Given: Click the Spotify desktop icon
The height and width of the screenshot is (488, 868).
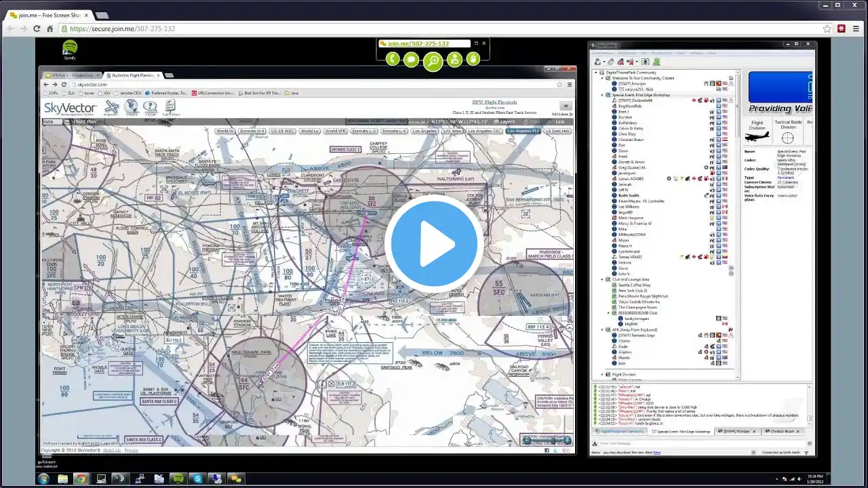Looking at the screenshot, I should tap(70, 49).
